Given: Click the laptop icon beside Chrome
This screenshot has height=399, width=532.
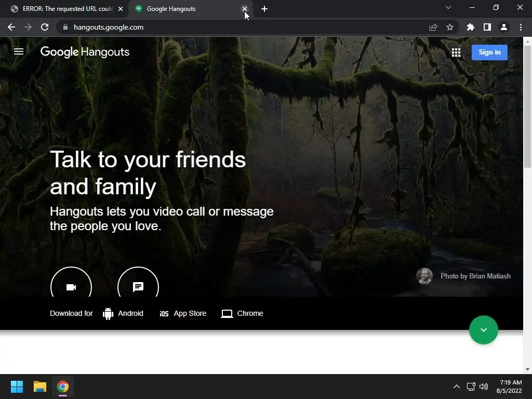Looking at the screenshot, I should point(227,314).
